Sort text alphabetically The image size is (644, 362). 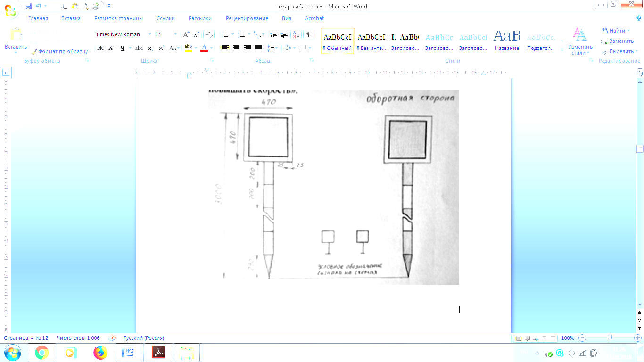point(297,34)
